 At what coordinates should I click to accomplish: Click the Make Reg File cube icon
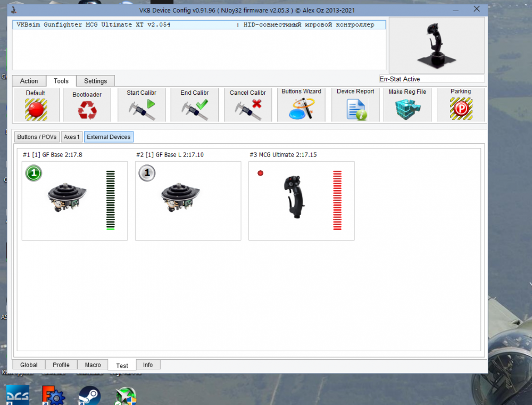tap(408, 109)
